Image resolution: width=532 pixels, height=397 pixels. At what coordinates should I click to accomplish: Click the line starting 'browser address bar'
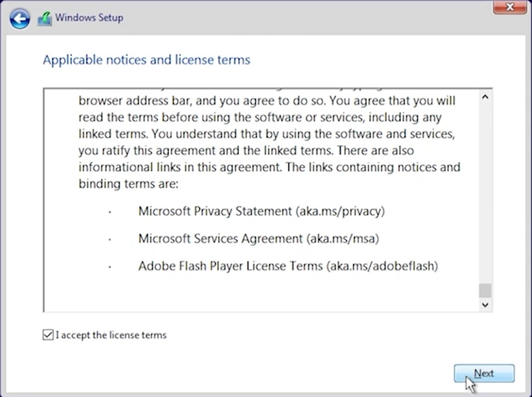[267, 101]
